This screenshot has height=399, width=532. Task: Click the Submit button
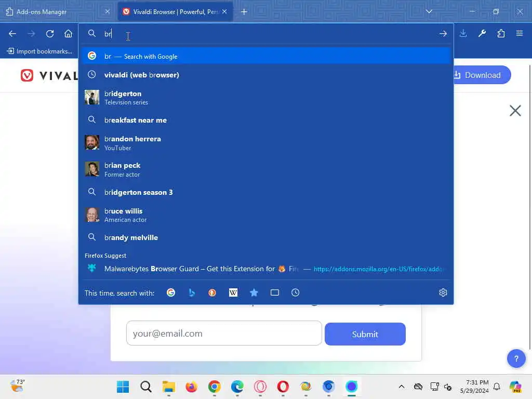pyautogui.click(x=365, y=334)
